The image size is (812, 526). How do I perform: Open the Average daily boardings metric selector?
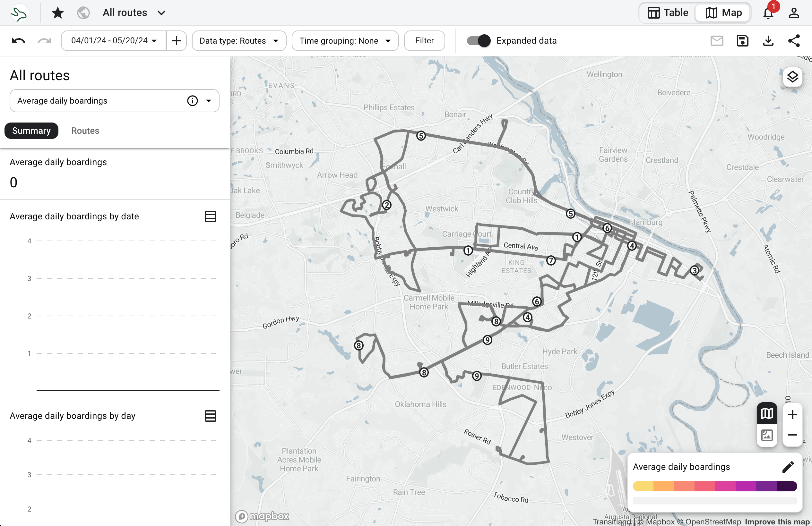pyautogui.click(x=114, y=101)
